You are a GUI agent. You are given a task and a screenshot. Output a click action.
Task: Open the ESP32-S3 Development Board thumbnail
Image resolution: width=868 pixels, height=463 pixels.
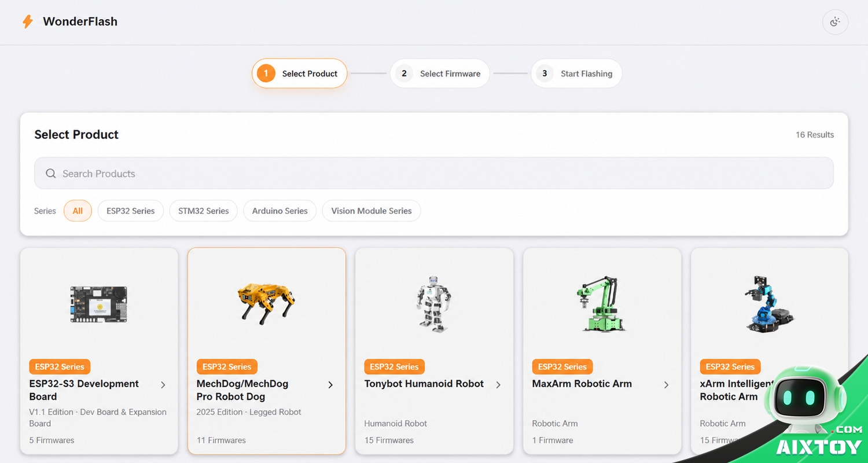pos(98,304)
